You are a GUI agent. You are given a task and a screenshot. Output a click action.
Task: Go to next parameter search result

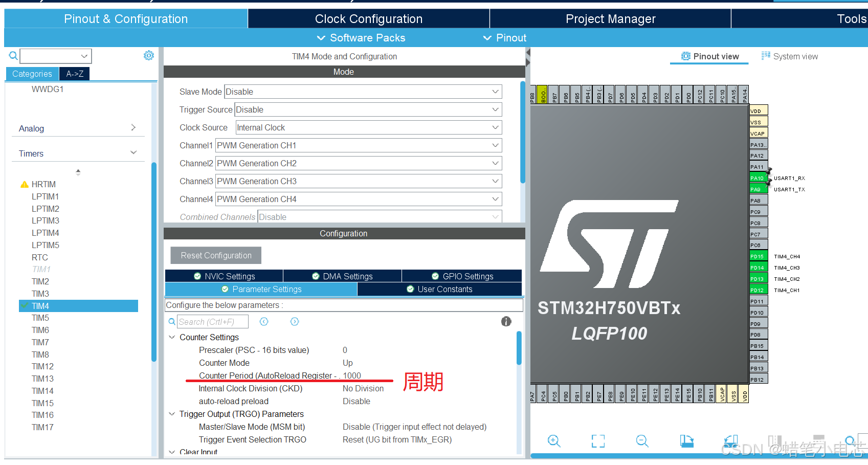[x=295, y=322]
